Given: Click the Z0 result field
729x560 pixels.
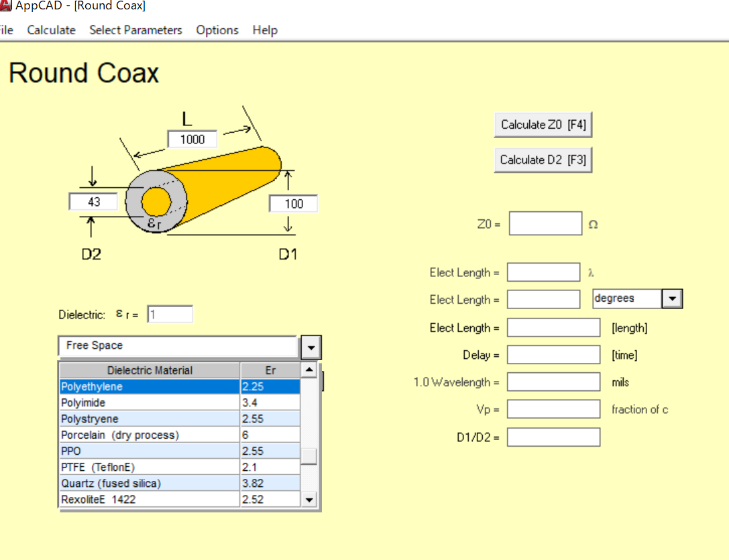Looking at the screenshot, I should [545, 224].
